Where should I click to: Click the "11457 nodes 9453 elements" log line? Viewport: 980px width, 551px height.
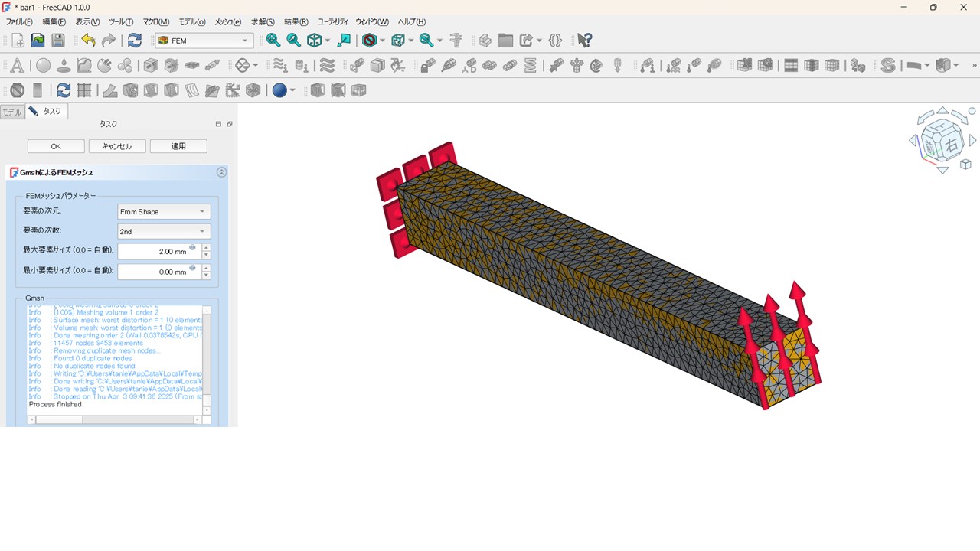[98, 343]
